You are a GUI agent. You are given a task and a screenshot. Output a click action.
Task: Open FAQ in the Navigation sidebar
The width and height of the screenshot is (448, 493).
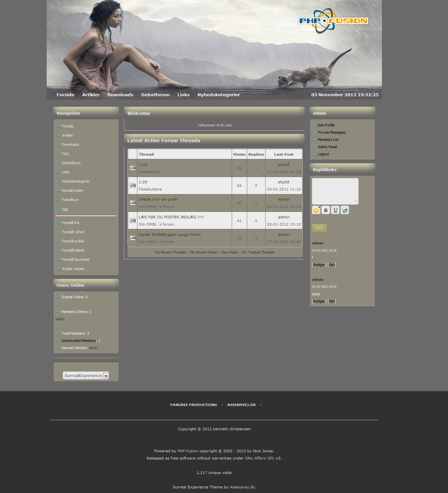tap(65, 154)
